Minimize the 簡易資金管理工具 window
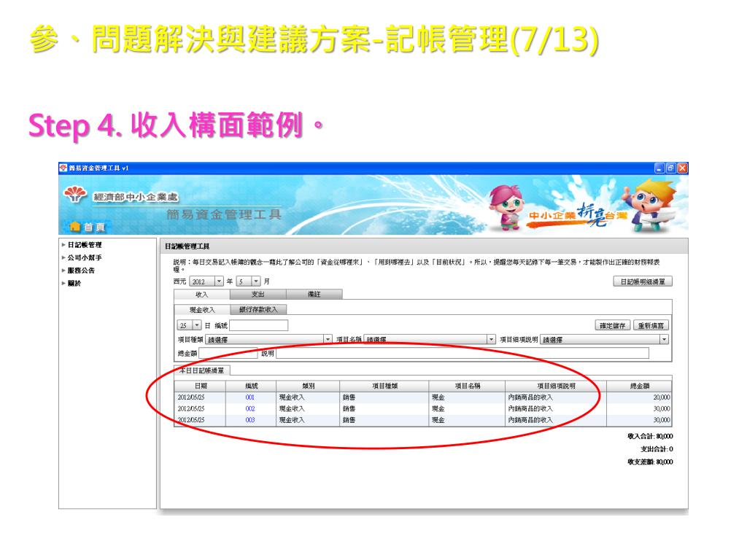 pyautogui.click(x=659, y=168)
